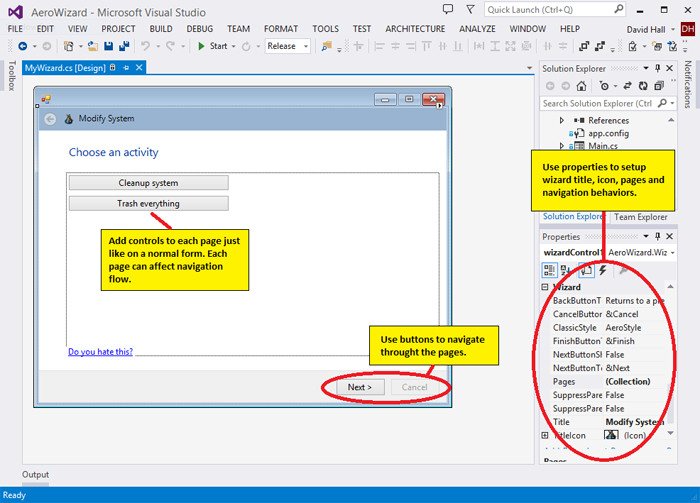Click the Send to Back layout icon
Screen dimensions: 700x503
600,46
